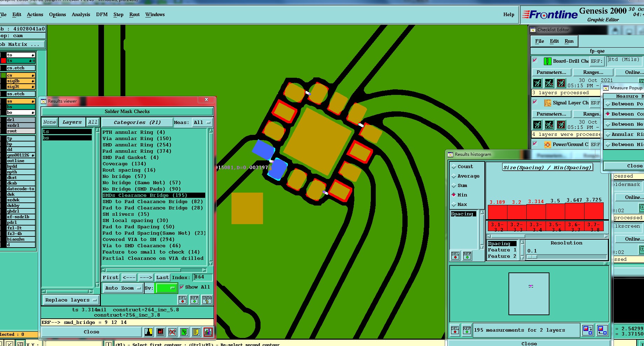The height and width of the screenshot is (346, 644).
Task: Open the Analysis menu
Action: pos(81,14)
